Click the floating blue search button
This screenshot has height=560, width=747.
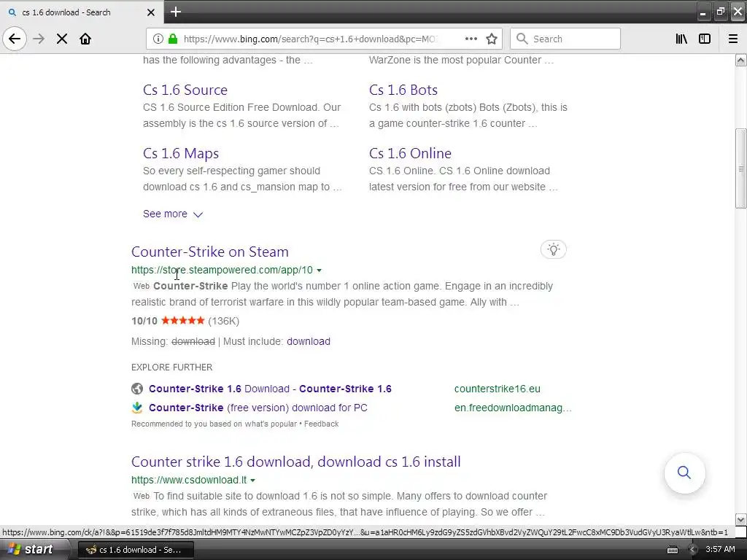(x=684, y=472)
